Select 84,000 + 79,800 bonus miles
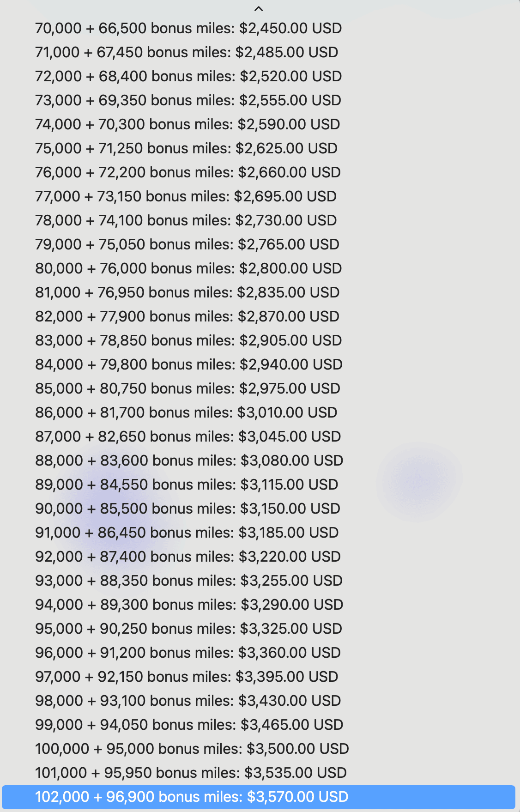 click(259, 364)
